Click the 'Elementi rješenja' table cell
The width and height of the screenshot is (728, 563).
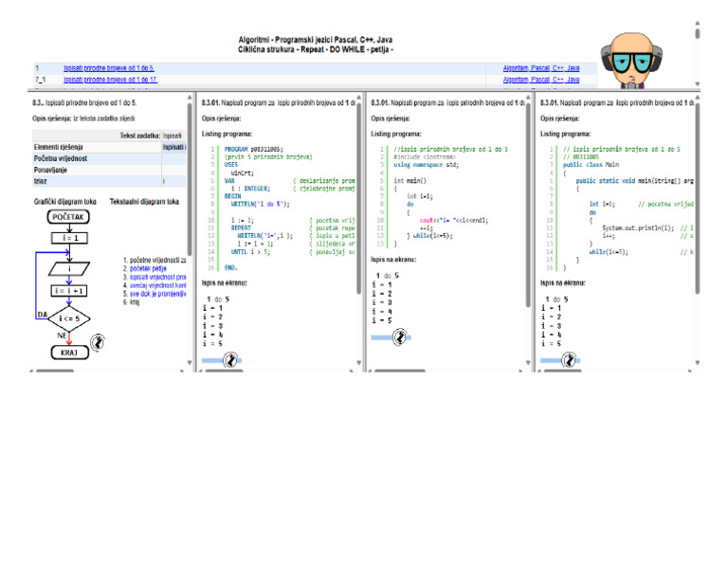pos(97,147)
